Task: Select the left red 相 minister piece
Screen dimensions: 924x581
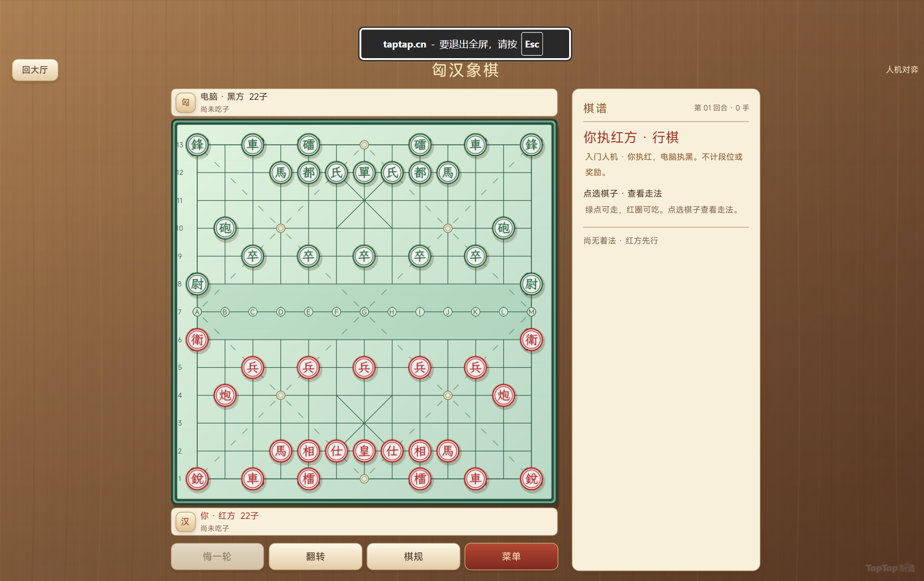Action: 308,451
